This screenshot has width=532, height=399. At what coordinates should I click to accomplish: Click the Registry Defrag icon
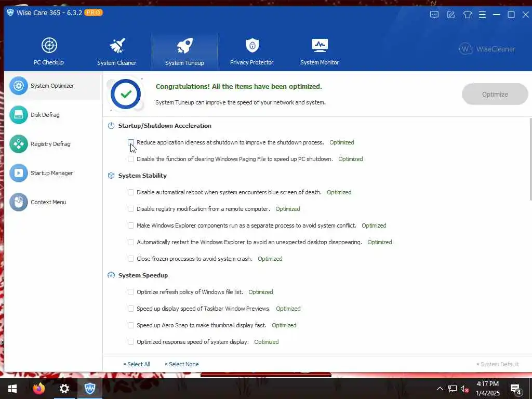click(x=19, y=144)
